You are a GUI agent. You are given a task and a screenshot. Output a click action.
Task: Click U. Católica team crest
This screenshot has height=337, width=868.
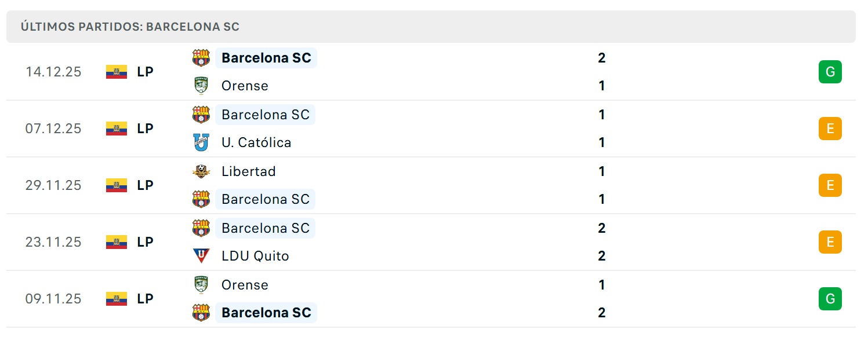point(201,142)
